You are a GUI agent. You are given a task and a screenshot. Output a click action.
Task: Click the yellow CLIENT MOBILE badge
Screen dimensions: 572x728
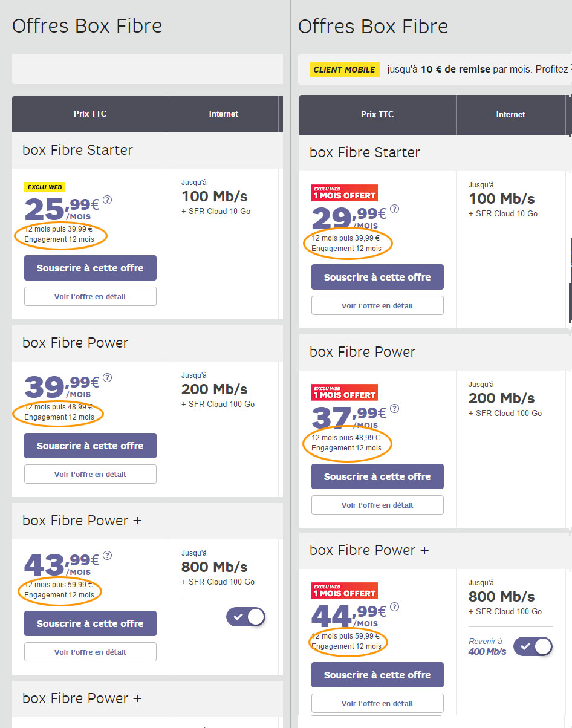point(345,70)
